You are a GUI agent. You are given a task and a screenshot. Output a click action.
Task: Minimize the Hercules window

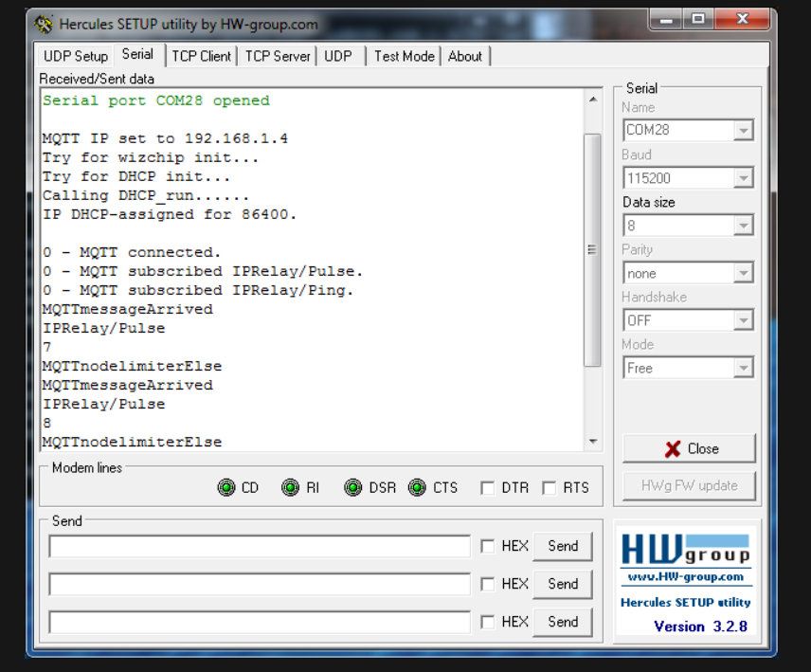pyautogui.click(x=666, y=19)
